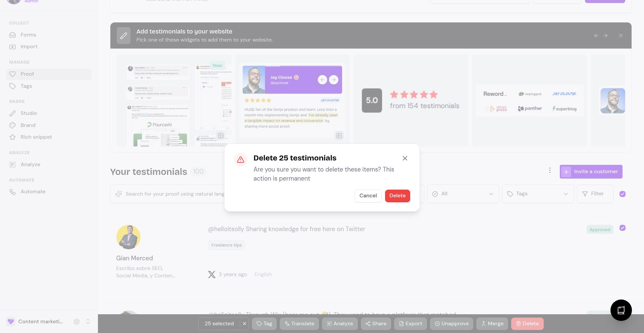Open the chat support widget icon
This screenshot has width=644, height=333.
click(621, 310)
